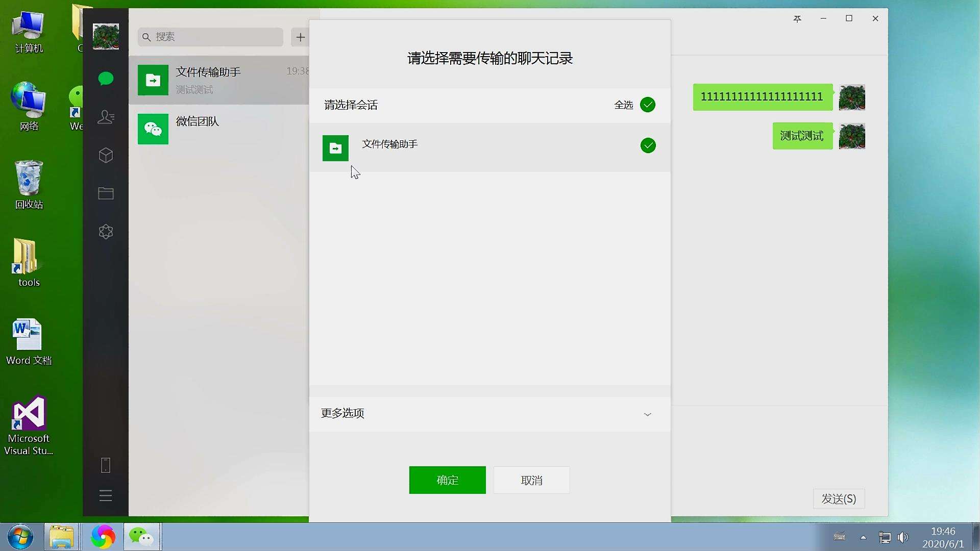The height and width of the screenshot is (551, 980).
Task: Click the folder/files sidebar icon
Action: click(x=106, y=194)
